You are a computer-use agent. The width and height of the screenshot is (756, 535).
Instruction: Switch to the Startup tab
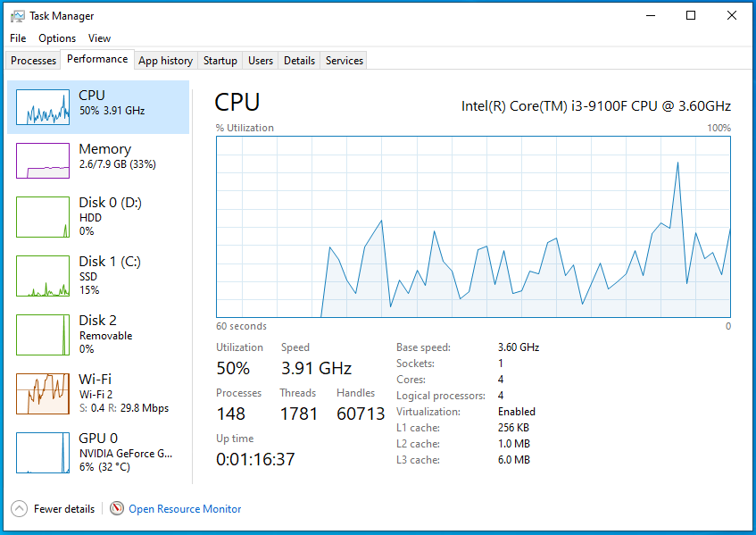tap(220, 61)
